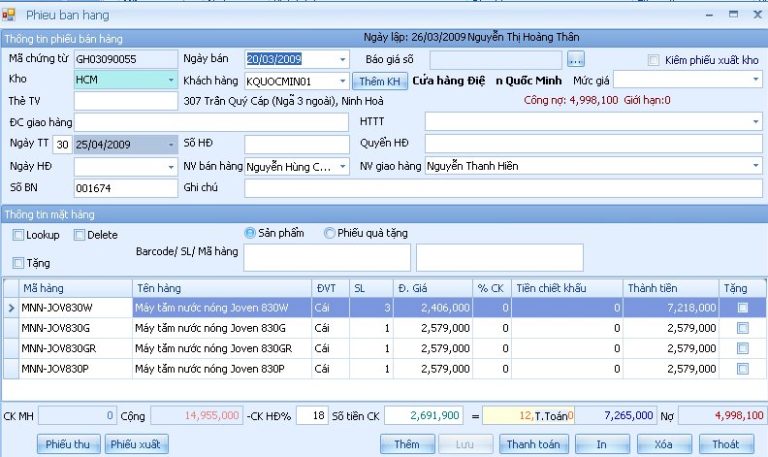This screenshot has width=768, height=457.
Task: Check the Lookup checkbox
Action: click(19, 235)
